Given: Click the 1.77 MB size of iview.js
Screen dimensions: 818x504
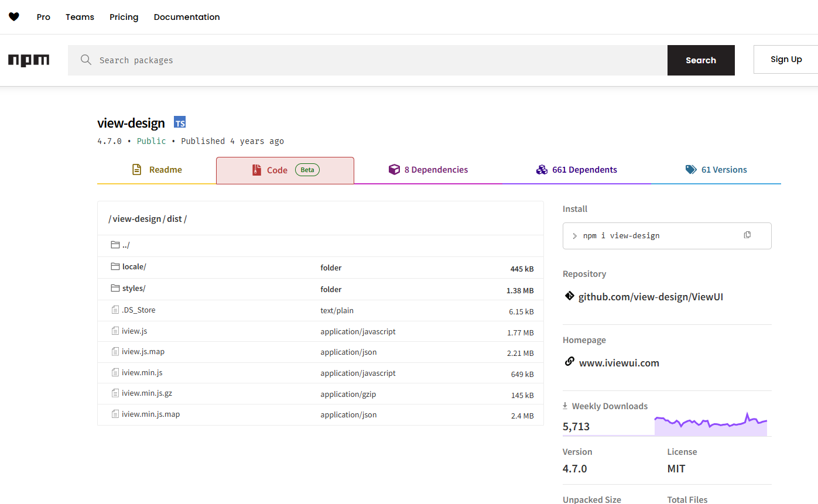Looking at the screenshot, I should pyautogui.click(x=521, y=332).
